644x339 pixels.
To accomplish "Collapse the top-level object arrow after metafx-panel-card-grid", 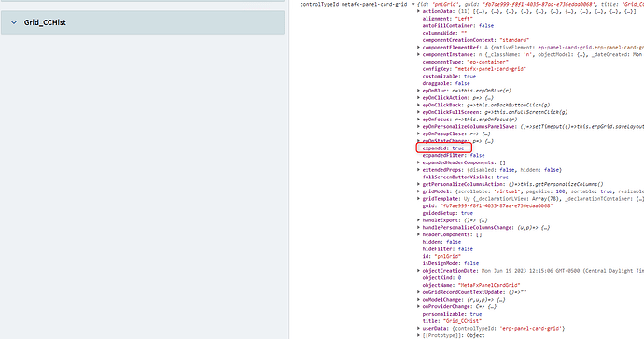I will [x=413, y=4].
